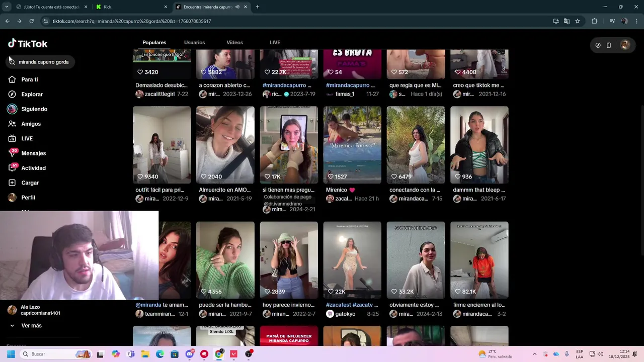The image size is (644, 362).
Task: Go to the Amigos section
Action: [x=25, y=124]
